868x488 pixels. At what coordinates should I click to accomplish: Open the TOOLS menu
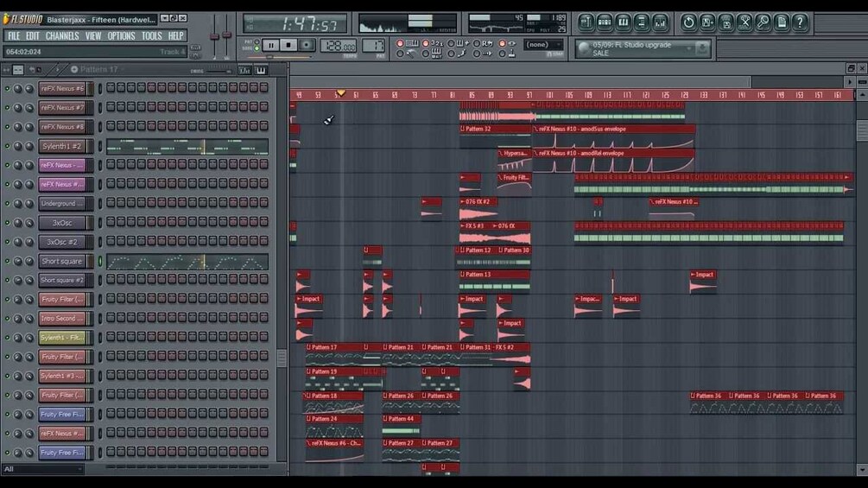click(x=152, y=36)
